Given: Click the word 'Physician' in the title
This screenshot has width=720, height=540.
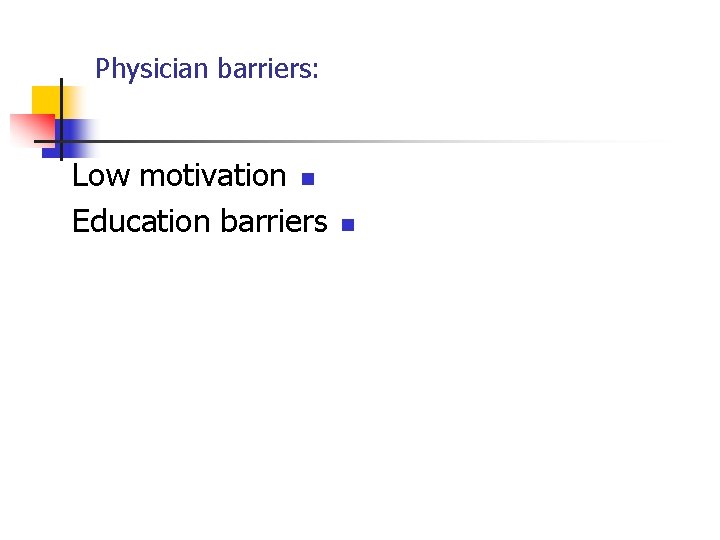Looking at the screenshot, I should (x=152, y=69).
